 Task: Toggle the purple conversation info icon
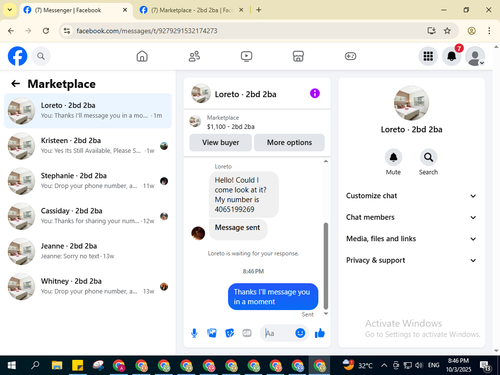click(x=315, y=93)
